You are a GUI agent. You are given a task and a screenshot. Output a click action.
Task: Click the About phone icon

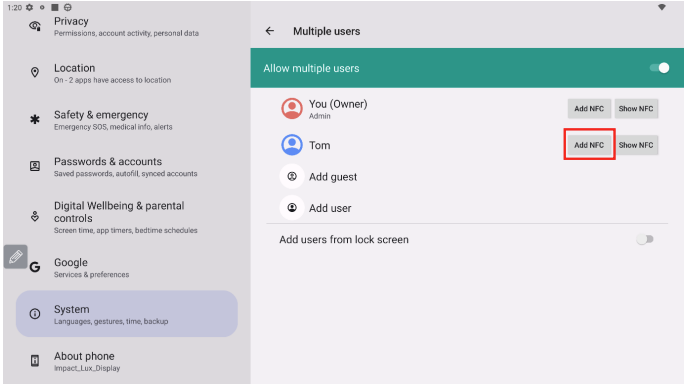pos(35,361)
